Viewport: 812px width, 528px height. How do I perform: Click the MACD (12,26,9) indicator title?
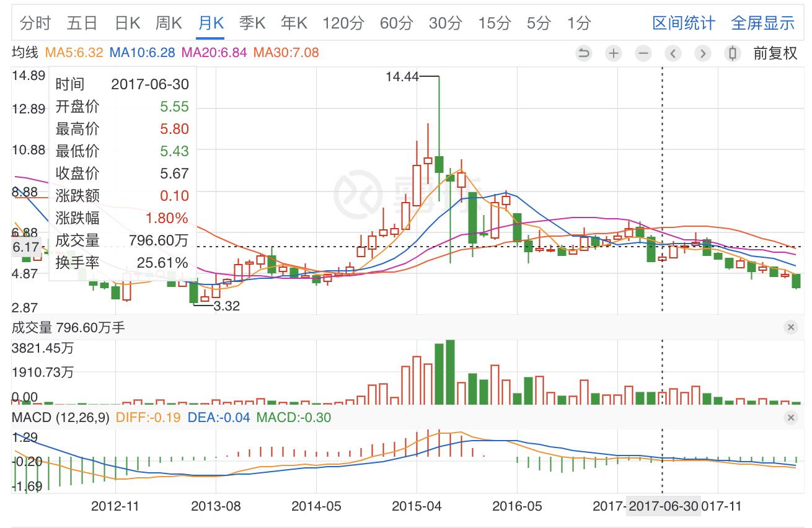[x=61, y=418]
